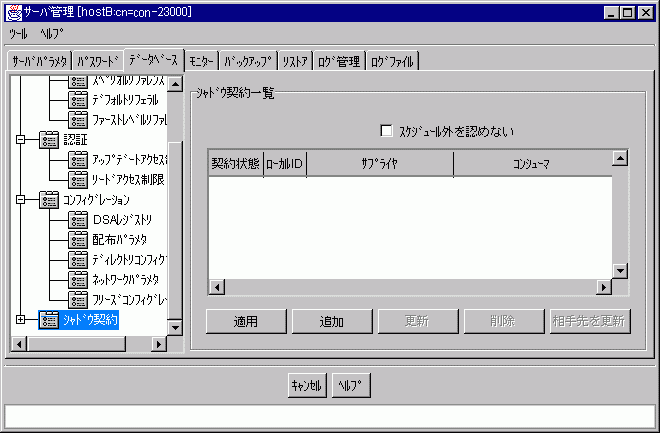The image size is (660, 433).
Task: Click tree vertical scrollbar up arrow
Action: point(175,85)
